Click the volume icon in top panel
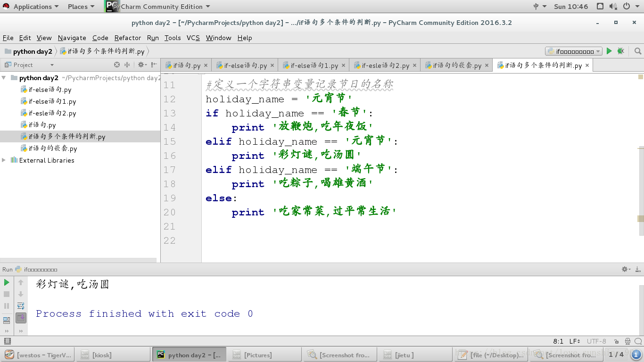 pos(613,7)
